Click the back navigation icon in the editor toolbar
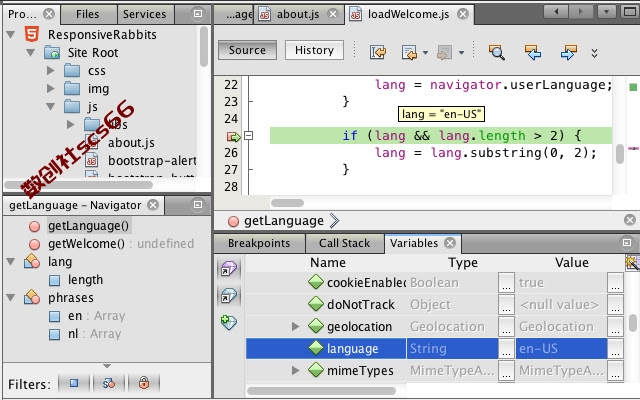The width and height of the screenshot is (640, 400). pyautogui.click(x=409, y=52)
